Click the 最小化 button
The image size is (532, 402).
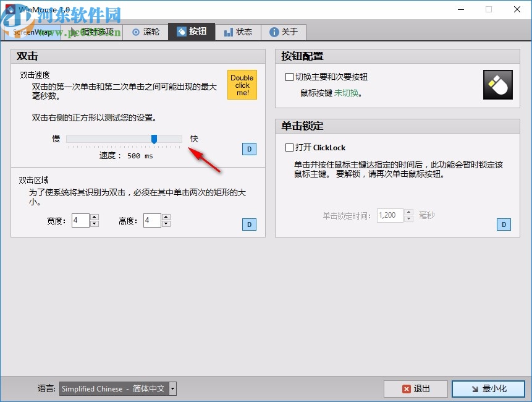point(489,389)
